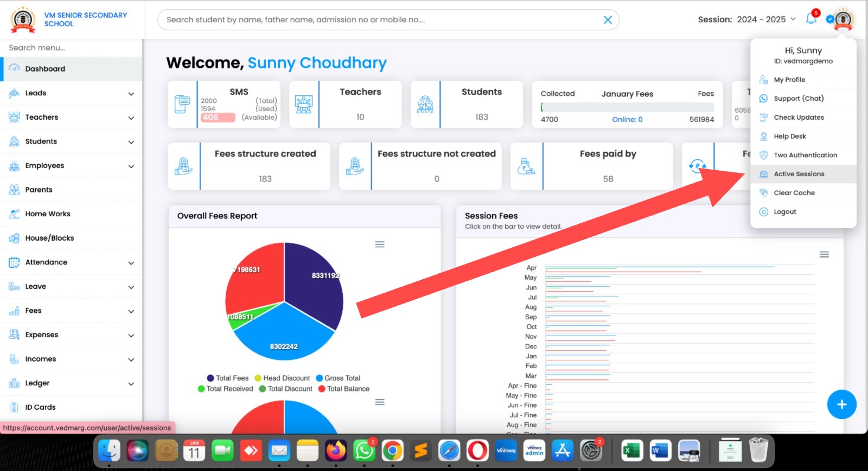Click Clear Cache in user menu
The width and height of the screenshot is (868, 471).
coord(803,193)
